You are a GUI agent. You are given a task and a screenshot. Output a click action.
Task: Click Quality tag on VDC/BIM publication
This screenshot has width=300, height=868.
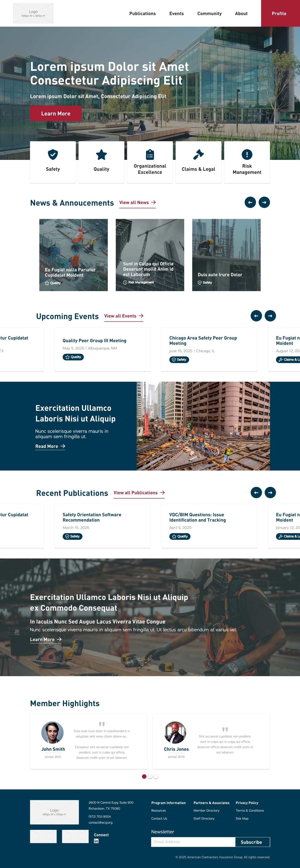pos(180,536)
